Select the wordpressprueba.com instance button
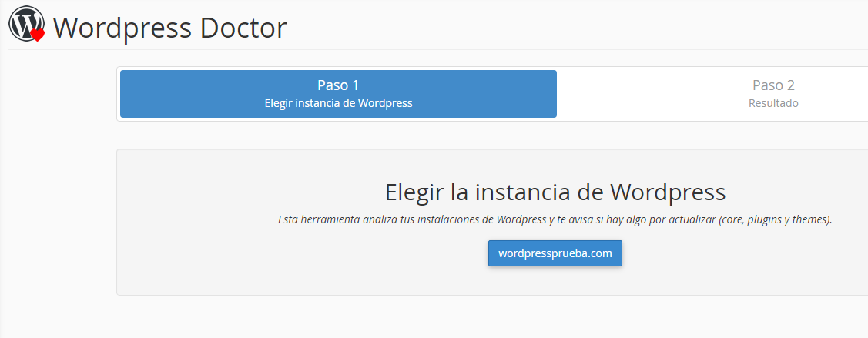The image size is (868, 338). point(555,253)
